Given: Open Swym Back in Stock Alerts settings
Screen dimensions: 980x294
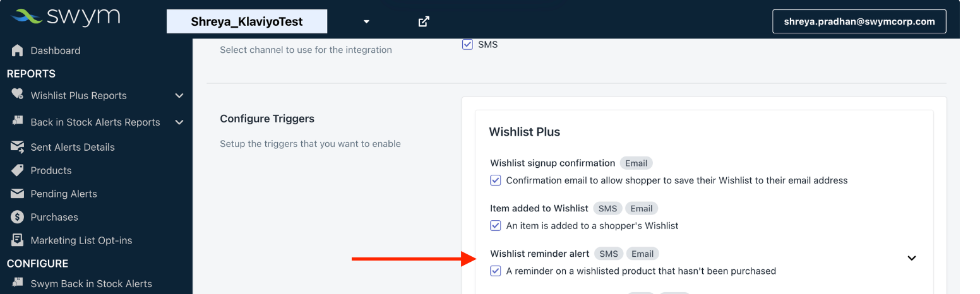Looking at the screenshot, I should [x=92, y=284].
